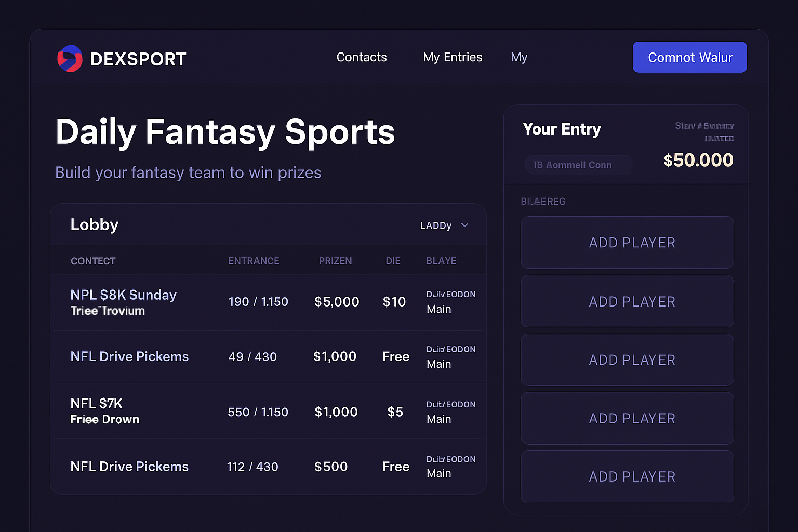Viewport: 798px width, 532px height.
Task: Sort by the ENTRANCE column header
Action: [254, 261]
